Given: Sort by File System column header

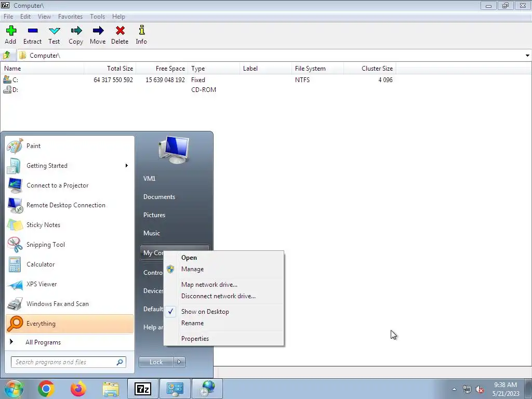Looking at the screenshot, I should pyautogui.click(x=317, y=68).
